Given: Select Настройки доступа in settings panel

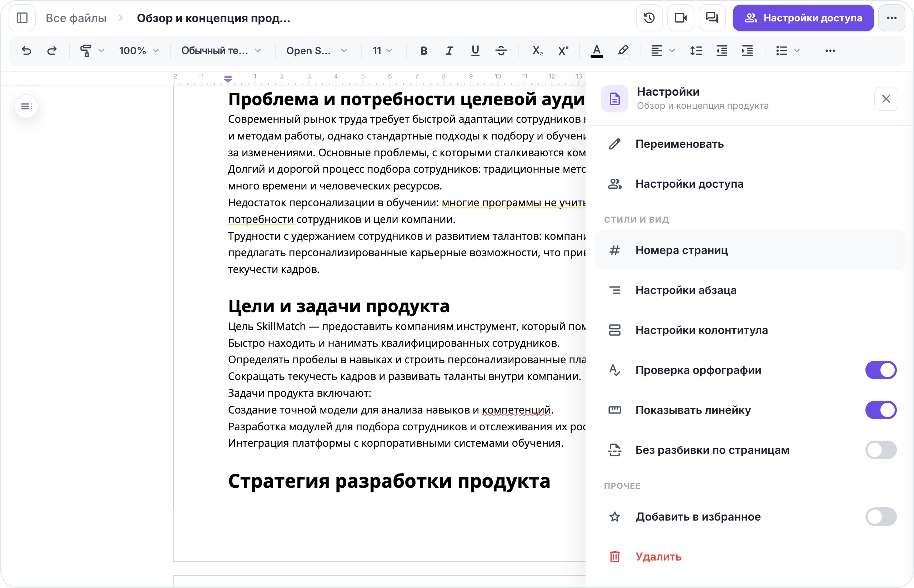Looking at the screenshot, I should coord(749,184).
